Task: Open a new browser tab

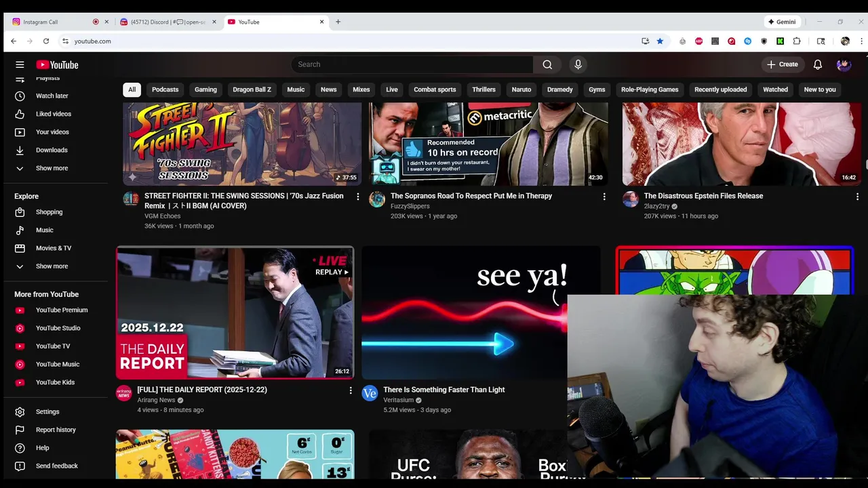Action: click(338, 22)
